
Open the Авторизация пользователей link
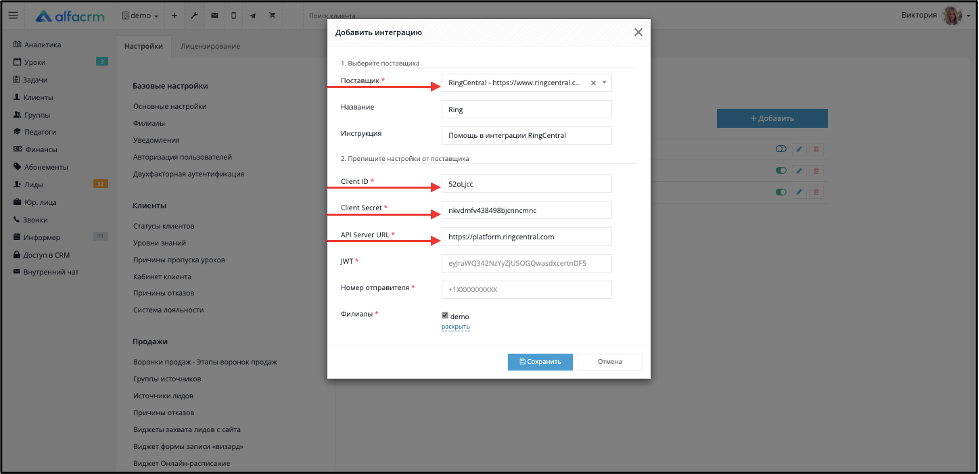(182, 157)
